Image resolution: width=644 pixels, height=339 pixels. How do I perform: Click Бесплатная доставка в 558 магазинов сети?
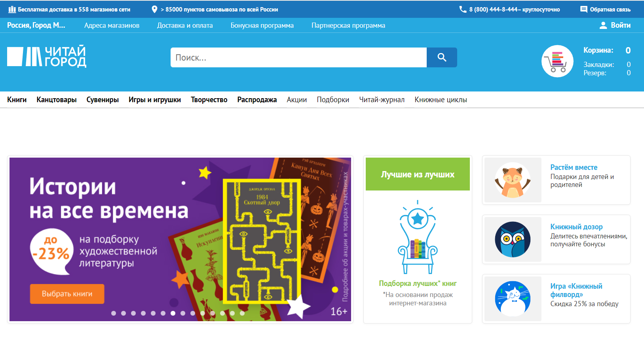(x=74, y=9)
